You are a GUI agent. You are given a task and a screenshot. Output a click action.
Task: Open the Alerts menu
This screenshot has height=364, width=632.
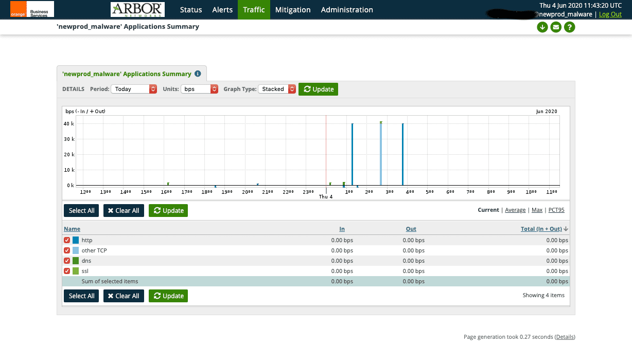(222, 10)
